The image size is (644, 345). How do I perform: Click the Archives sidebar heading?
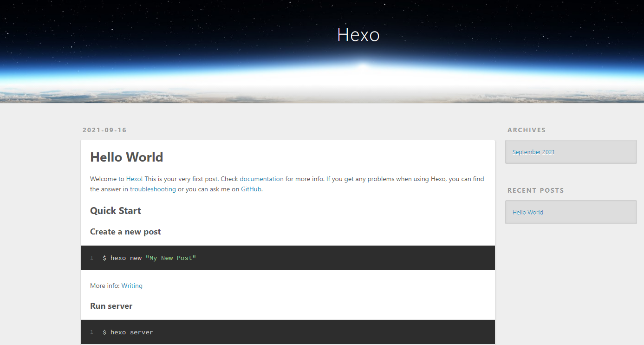coord(527,130)
